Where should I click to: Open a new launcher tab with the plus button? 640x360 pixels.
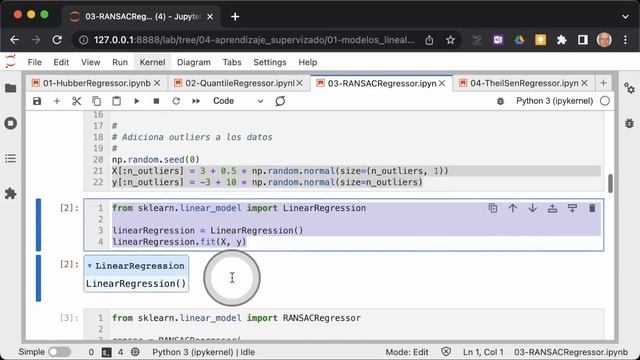pyautogui.click(x=604, y=83)
